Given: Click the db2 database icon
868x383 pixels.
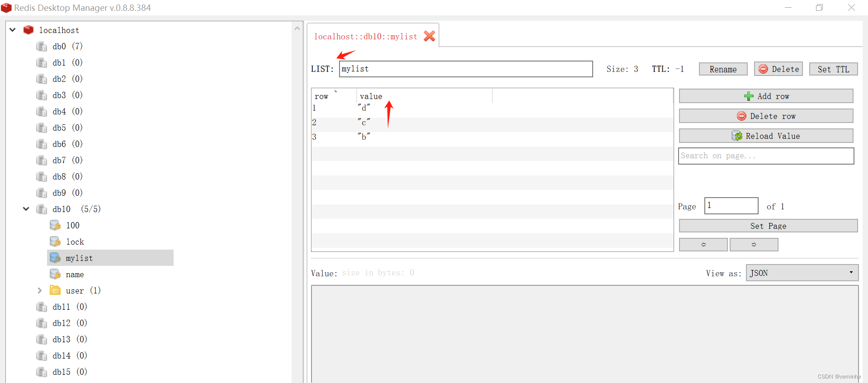Looking at the screenshot, I should coord(42,79).
